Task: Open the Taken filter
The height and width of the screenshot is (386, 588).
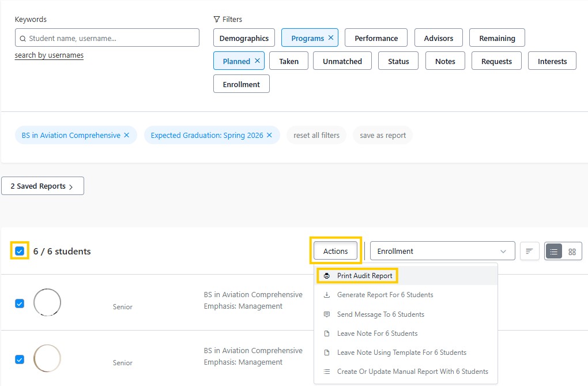Action: [x=289, y=61]
